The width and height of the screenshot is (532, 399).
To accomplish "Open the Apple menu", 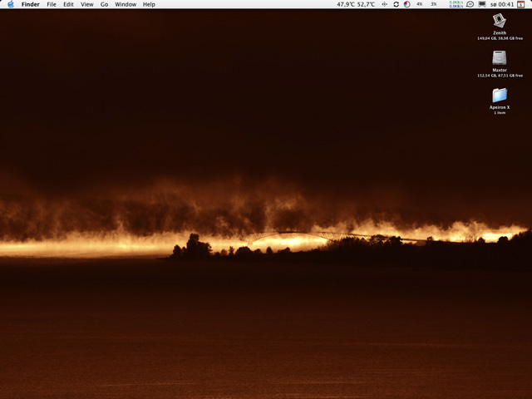I will 10,4.
